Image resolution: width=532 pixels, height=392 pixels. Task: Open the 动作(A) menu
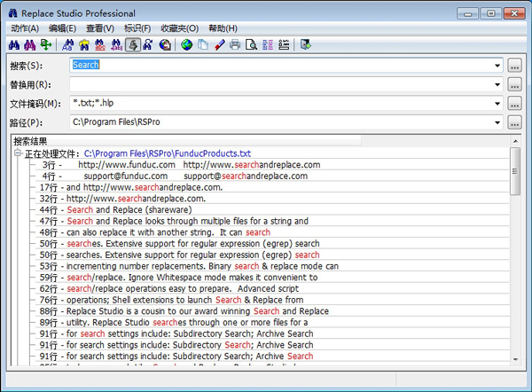point(25,28)
